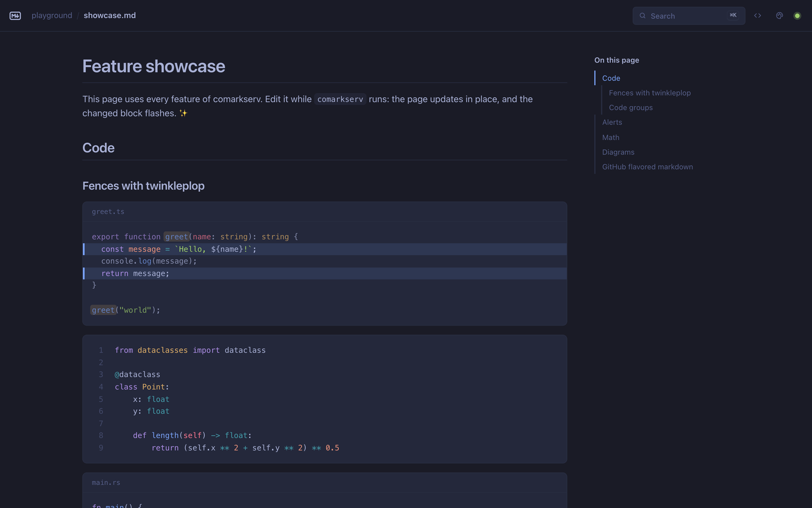Click the highlighted return message line

[325, 273]
